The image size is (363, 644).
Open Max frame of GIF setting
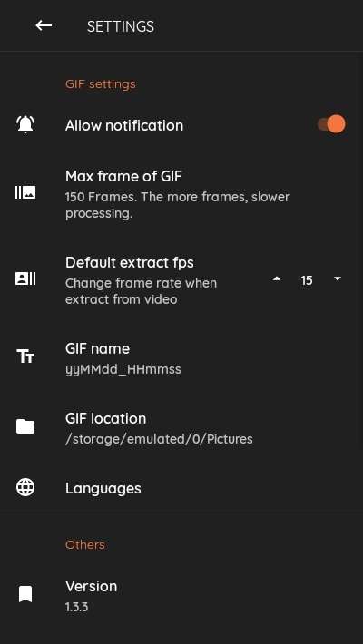(181, 195)
